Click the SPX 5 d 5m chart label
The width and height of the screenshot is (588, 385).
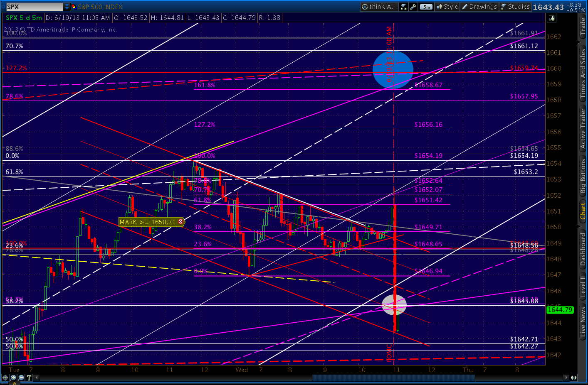point(24,18)
